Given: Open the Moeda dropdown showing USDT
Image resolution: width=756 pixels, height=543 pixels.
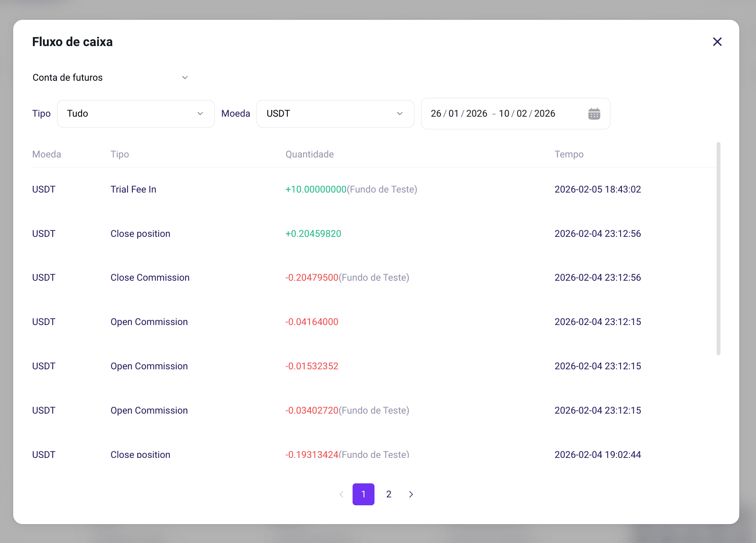Looking at the screenshot, I should coord(335,114).
